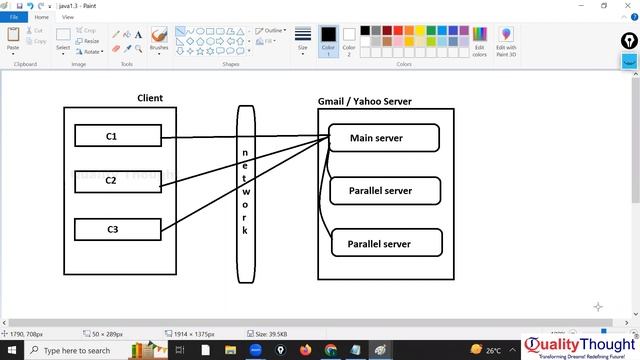The image size is (640, 360).
Task: Open the Paste dropdown arrow
Action: [x=13, y=54]
